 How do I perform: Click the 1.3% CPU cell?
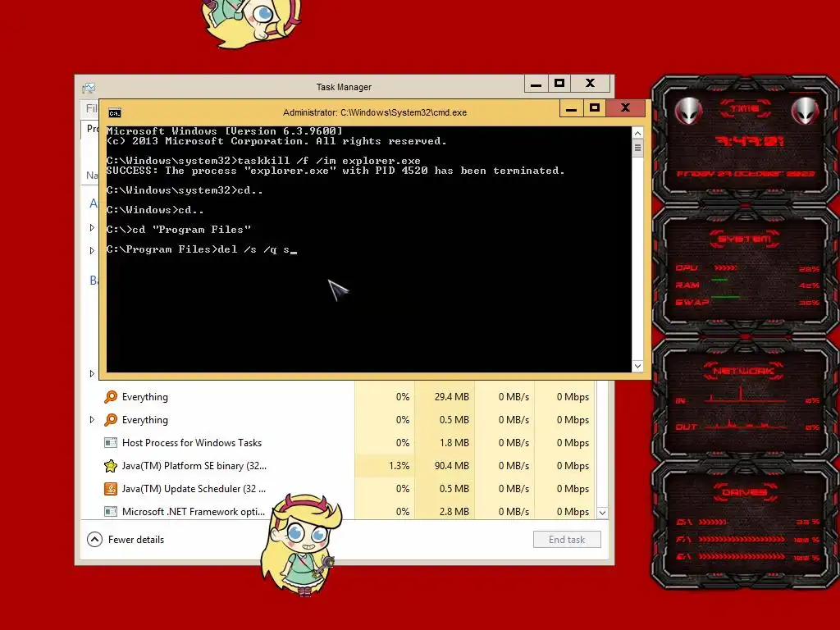[385, 466]
